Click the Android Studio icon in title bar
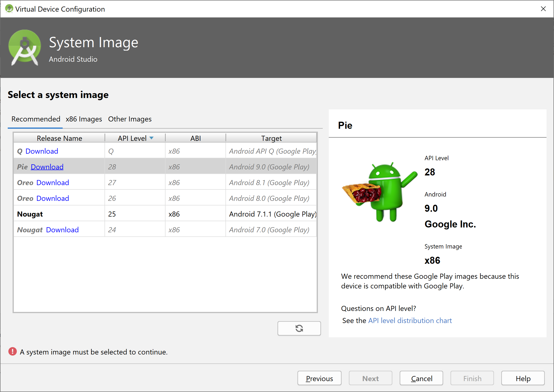554x392 pixels. click(9, 9)
